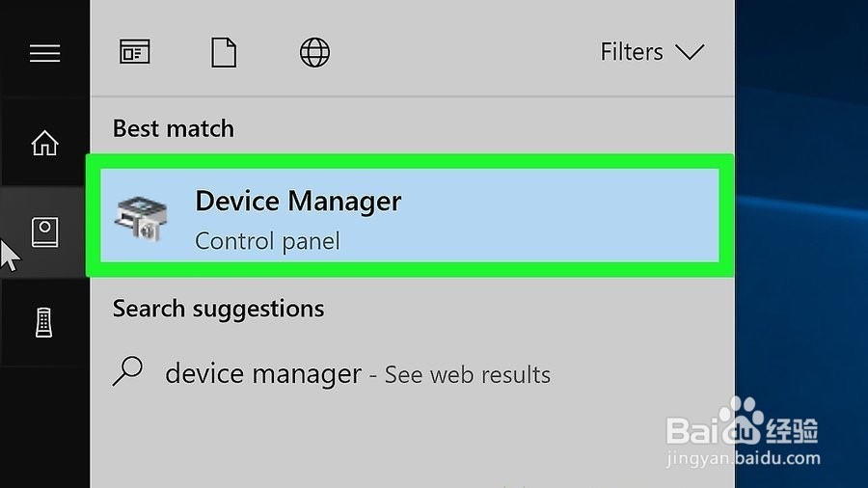Click the "Search suggestions" section header
Screen dimensions: 868x488
pyautogui.click(x=218, y=309)
